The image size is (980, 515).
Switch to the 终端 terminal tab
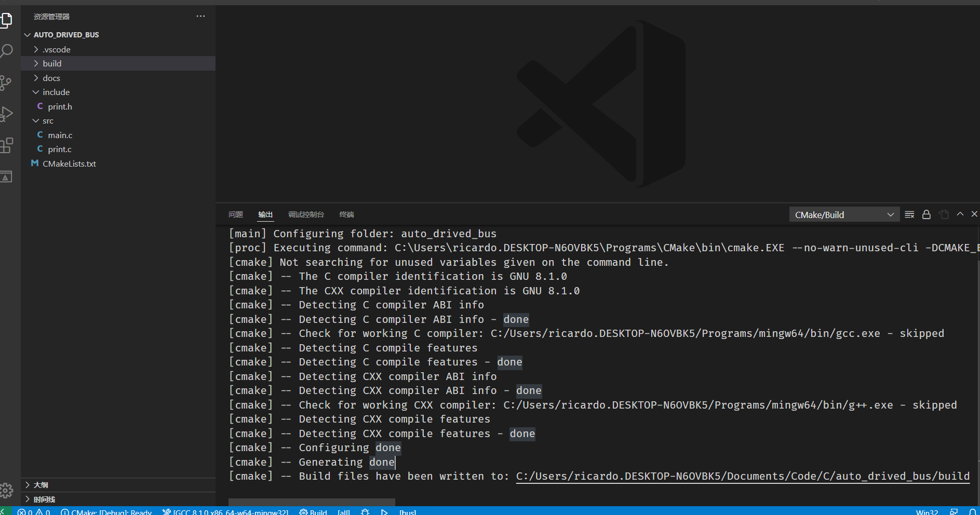(346, 214)
